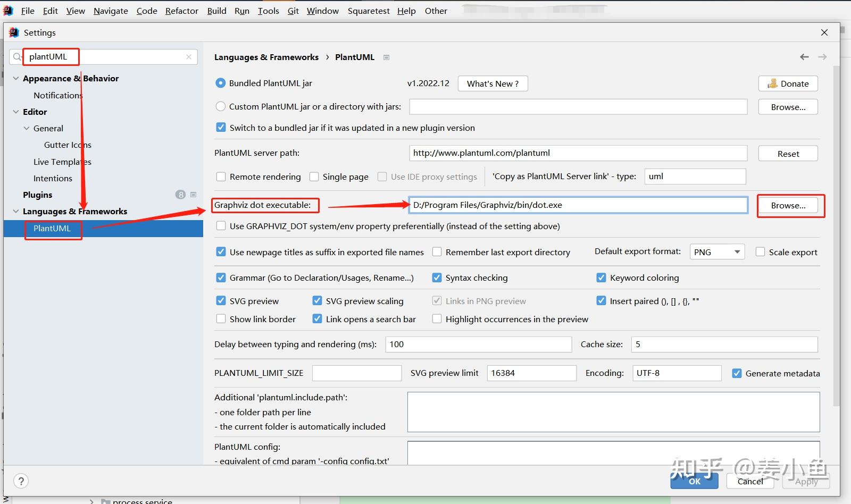851x504 pixels.
Task: Click the settings search input field
Action: 104,57
